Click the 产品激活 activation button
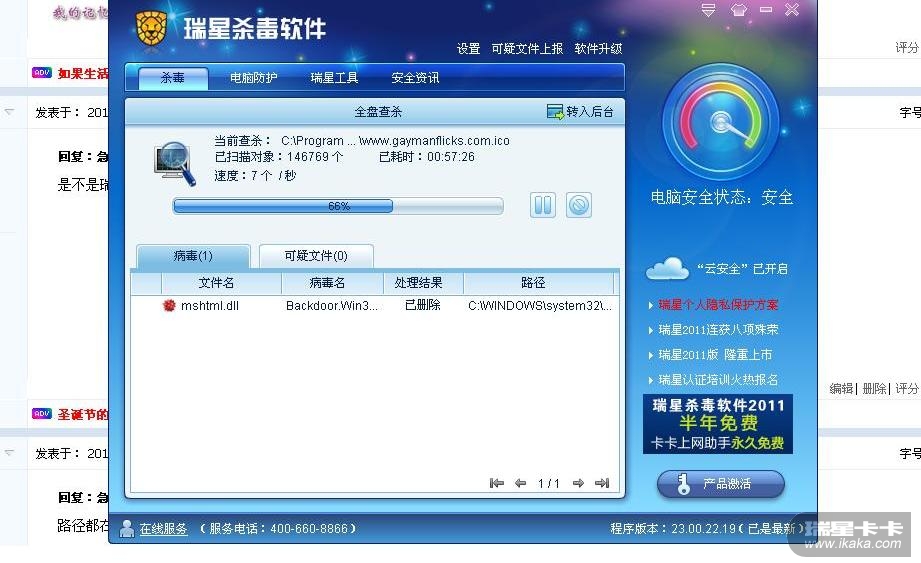The image size is (921, 563). pyautogui.click(x=721, y=484)
